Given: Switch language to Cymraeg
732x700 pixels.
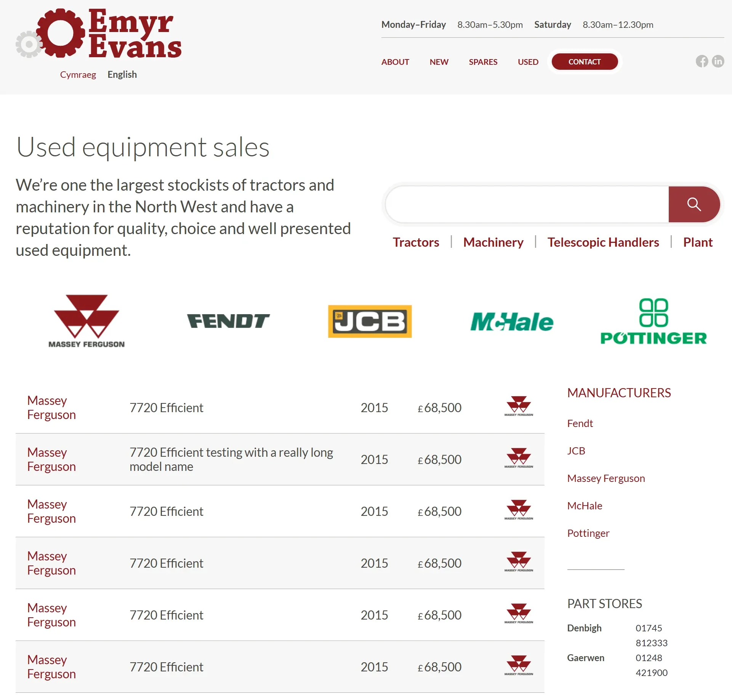Looking at the screenshot, I should click(x=78, y=74).
